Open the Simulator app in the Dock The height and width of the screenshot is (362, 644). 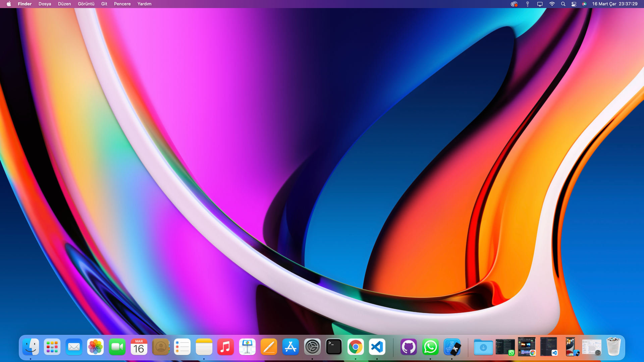tap(452, 347)
